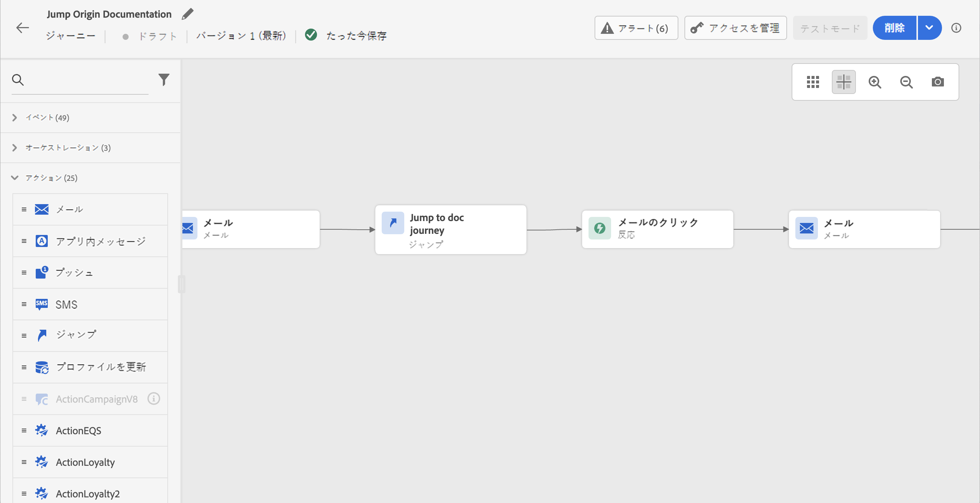Take a canvas screenshot with camera icon
Viewport: 980px width, 503px height.
[938, 82]
